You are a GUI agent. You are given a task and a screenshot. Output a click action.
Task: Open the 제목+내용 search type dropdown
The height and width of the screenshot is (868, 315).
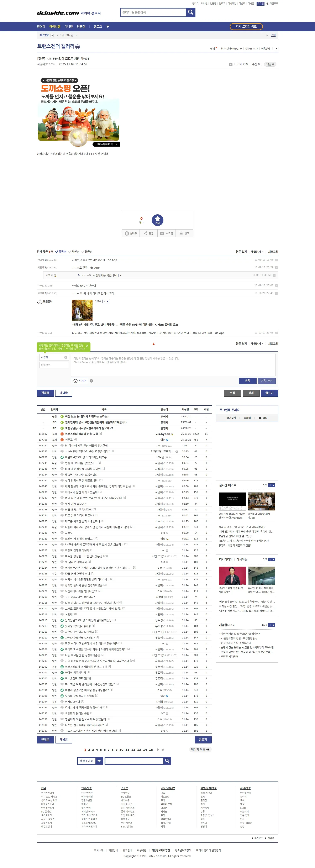tap(90, 761)
